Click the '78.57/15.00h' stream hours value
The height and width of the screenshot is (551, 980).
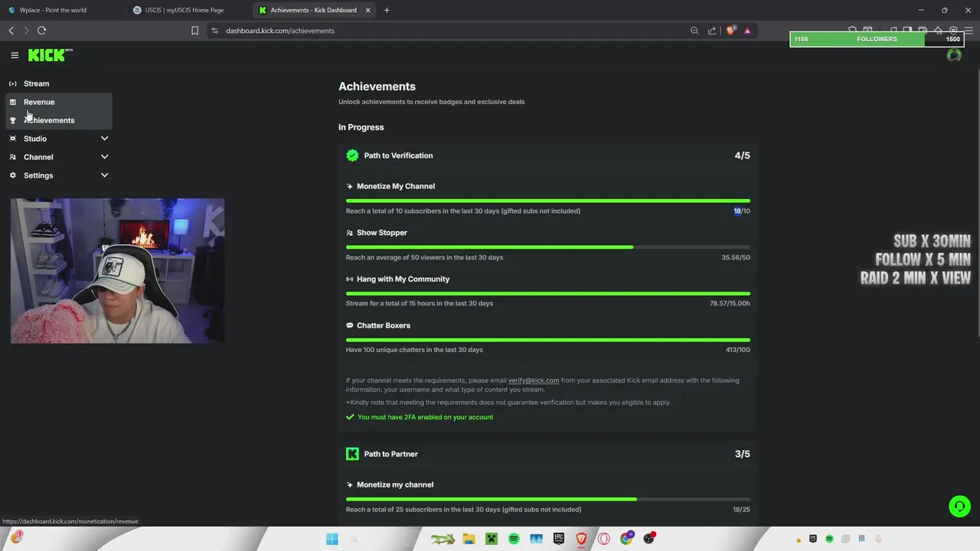730,304
